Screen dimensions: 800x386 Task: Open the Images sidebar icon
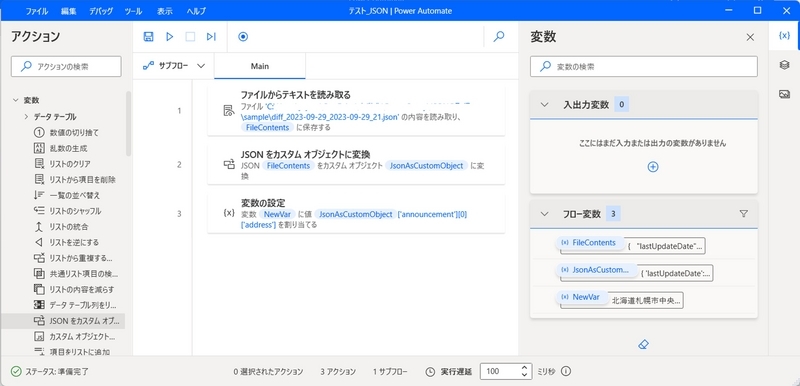pos(784,94)
